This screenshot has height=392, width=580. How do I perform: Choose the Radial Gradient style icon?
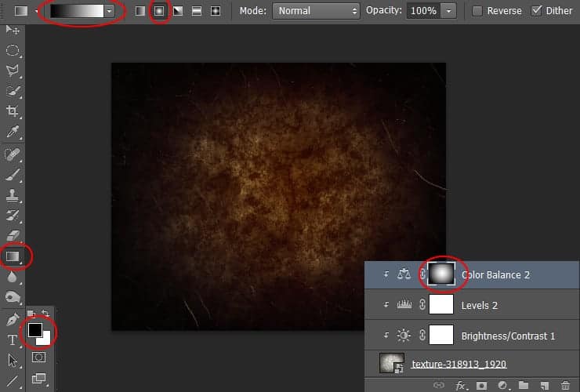pyautogui.click(x=159, y=11)
